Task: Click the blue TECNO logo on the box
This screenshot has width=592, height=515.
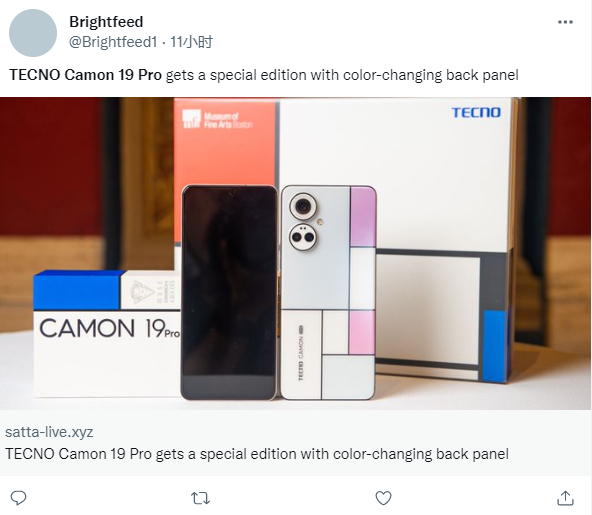Action: (476, 112)
